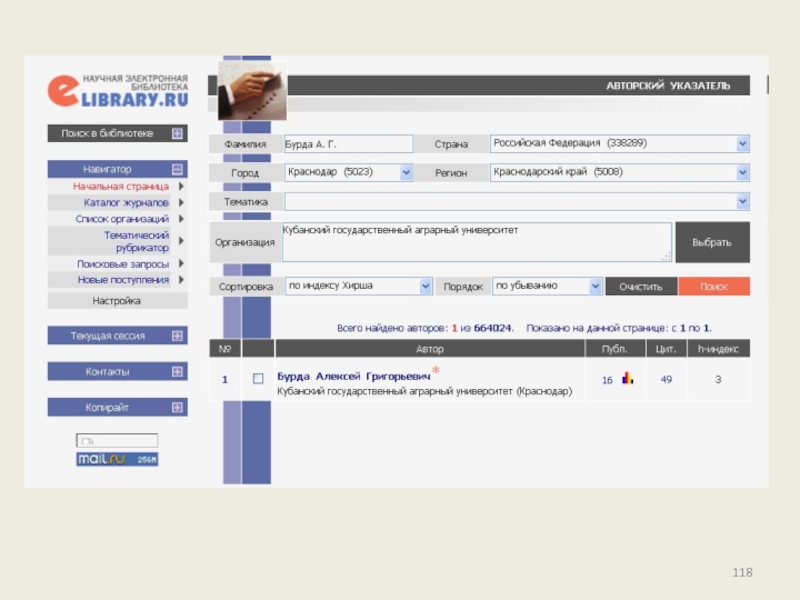800x600 pixels.
Task: Open the Город dropdown list
Action: pyautogui.click(x=406, y=172)
